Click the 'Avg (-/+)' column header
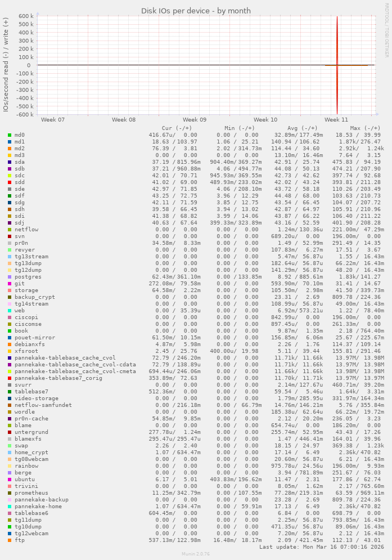392x560 pixels. [303, 128]
